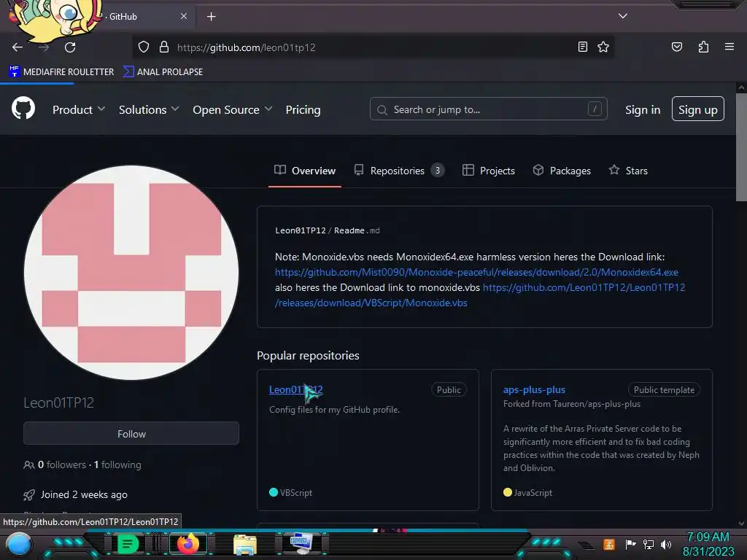Expand the Open Source menu
Screen dimensions: 747x560
coord(233,109)
